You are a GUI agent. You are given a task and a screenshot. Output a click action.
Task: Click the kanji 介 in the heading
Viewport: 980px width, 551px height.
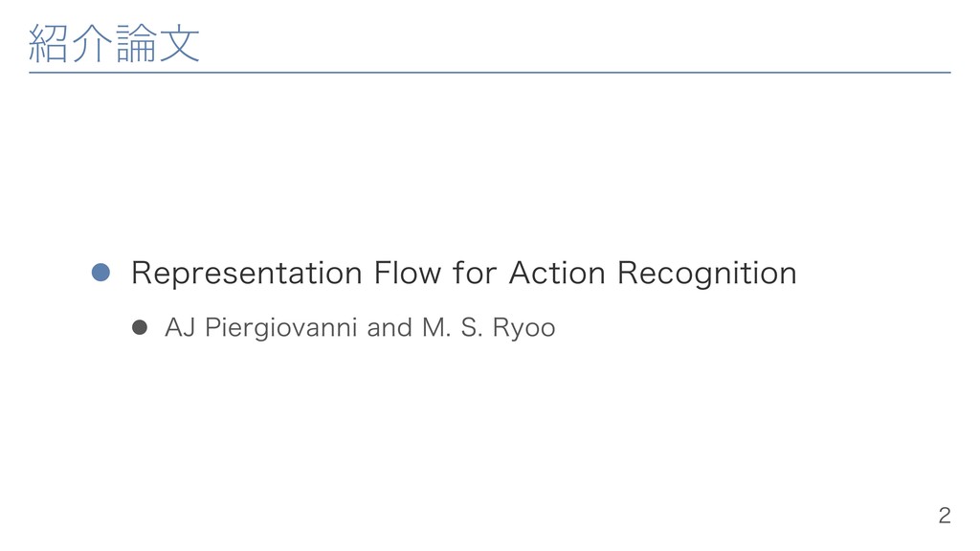click(x=93, y=43)
